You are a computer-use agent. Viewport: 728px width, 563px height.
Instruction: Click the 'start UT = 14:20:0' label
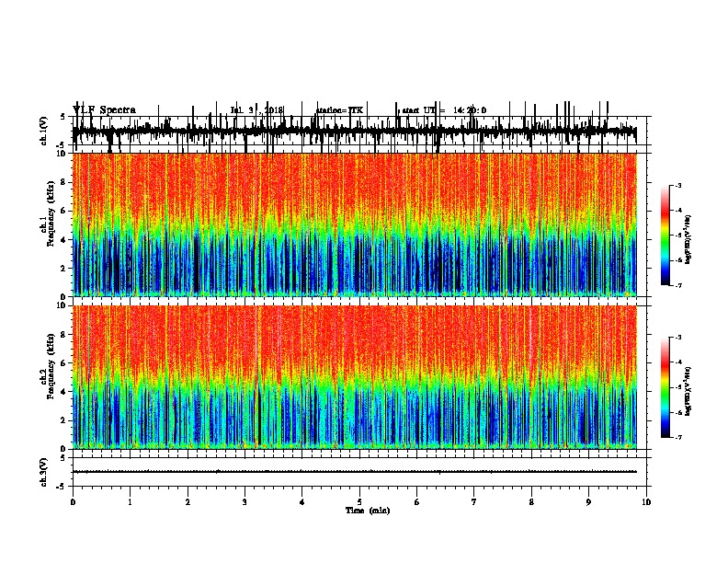pos(444,110)
